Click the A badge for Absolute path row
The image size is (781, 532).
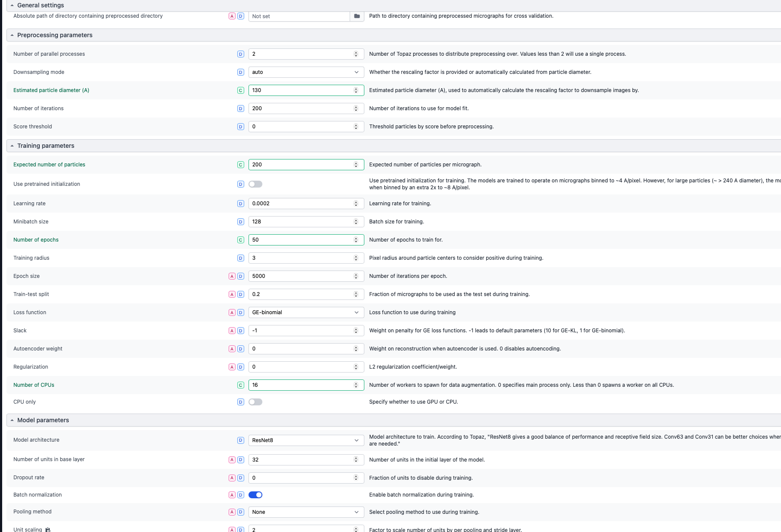pyautogui.click(x=232, y=16)
